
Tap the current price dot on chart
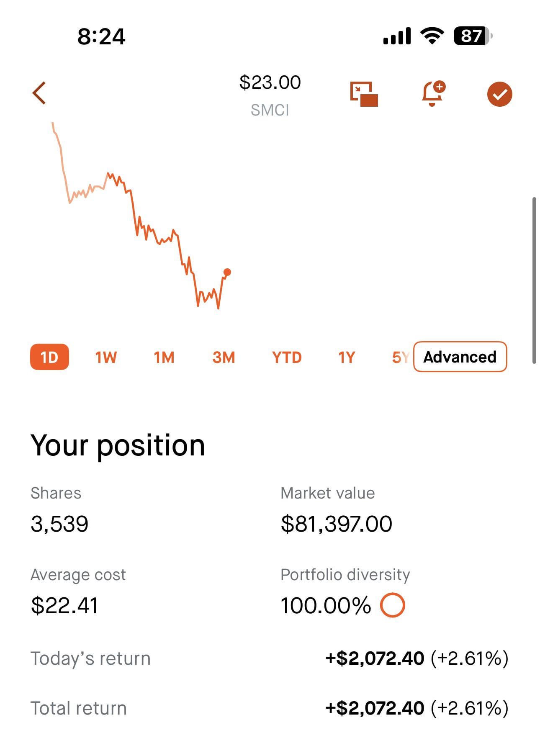(x=227, y=273)
